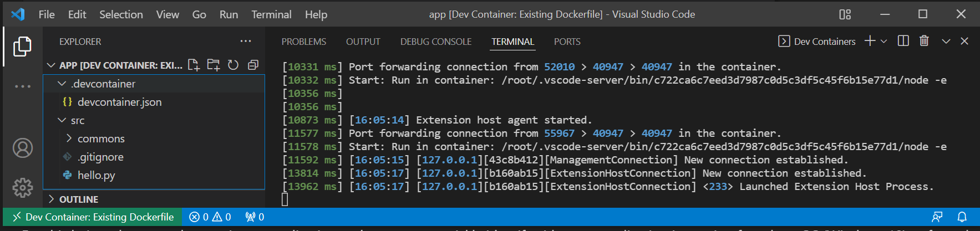
Task: Click the EXPLORER panel title
Action: (80, 42)
